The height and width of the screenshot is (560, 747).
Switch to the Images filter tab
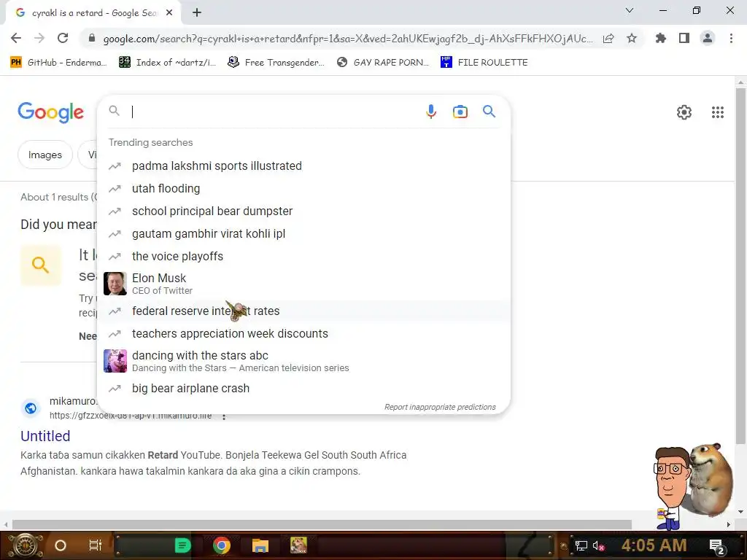pos(45,155)
